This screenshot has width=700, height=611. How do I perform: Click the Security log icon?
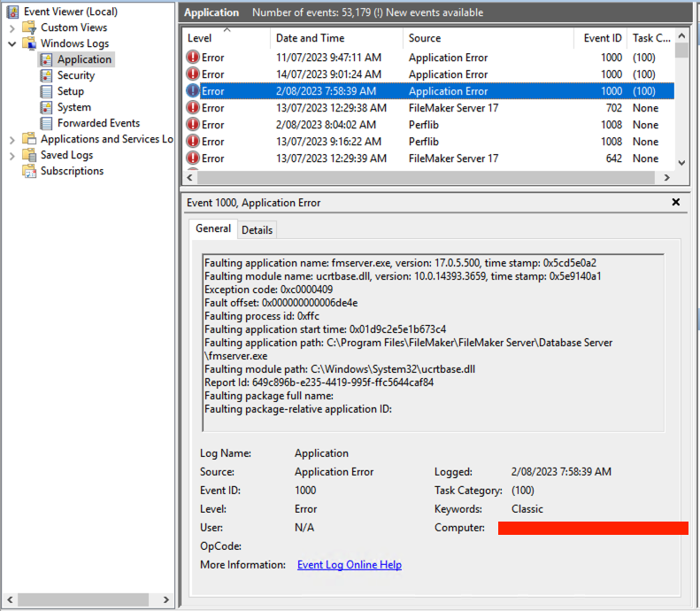tap(46, 75)
